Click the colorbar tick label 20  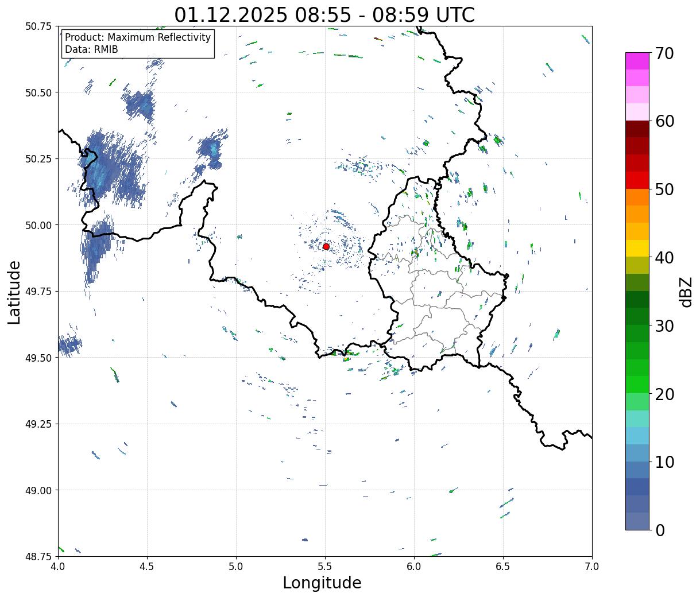click(x=664, y=394)
